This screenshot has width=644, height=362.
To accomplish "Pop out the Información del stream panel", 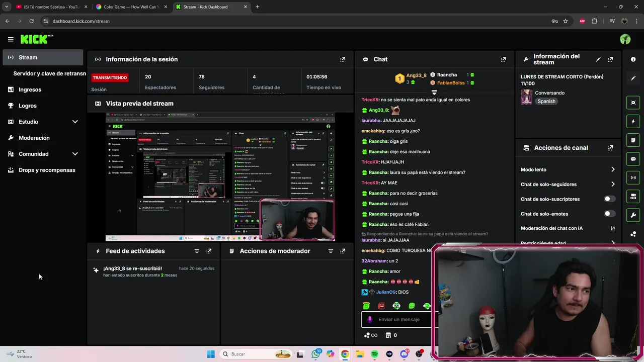I will pyautogui.click(x=610, y=59).
